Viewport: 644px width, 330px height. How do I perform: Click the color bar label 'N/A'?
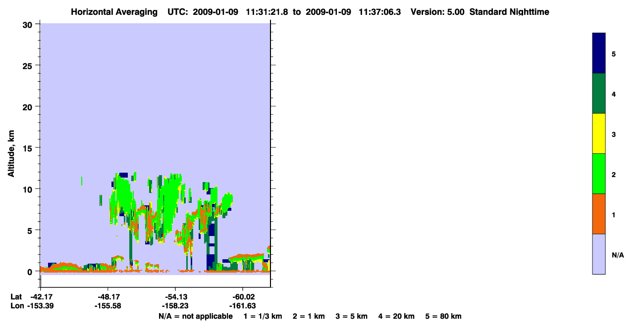pyautogui.click(x=617, y=255)
